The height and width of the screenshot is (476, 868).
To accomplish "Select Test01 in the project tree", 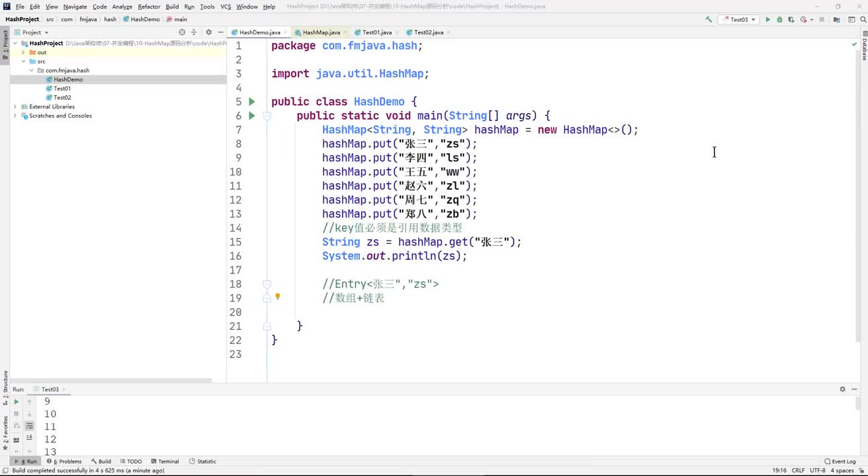I will click(x=62, y=89).
